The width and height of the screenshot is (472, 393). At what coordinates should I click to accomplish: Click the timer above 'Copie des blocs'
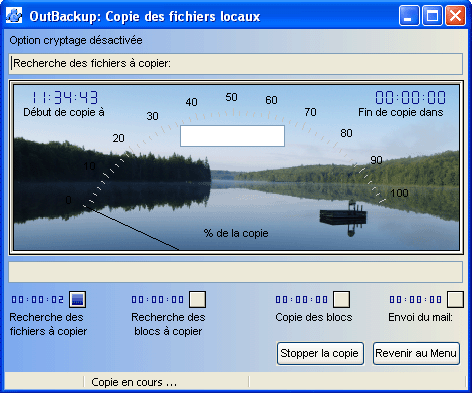[302, 300]
